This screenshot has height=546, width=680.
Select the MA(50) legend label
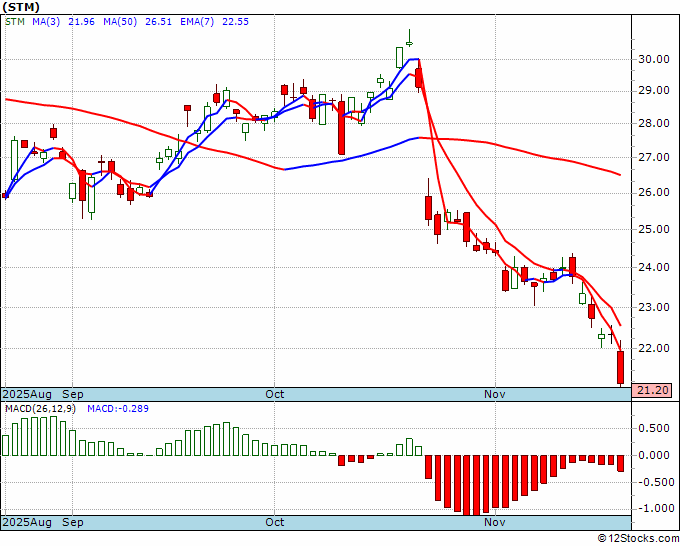[x=120, y=22]
